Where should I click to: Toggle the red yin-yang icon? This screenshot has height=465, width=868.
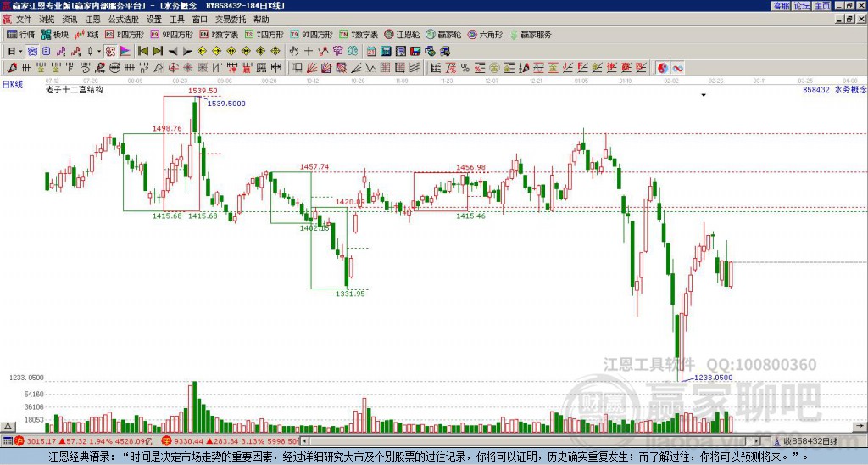[663, 68]
